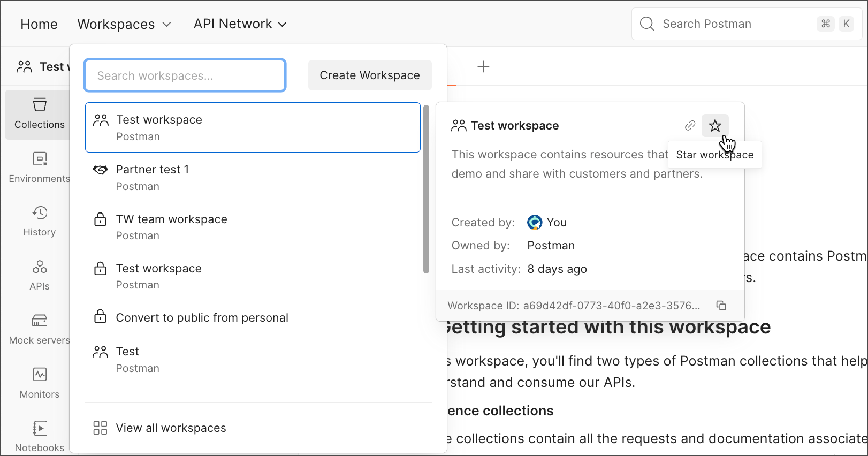Copy the workspace link icon
The image size is (868, 456).
point(690,126)
